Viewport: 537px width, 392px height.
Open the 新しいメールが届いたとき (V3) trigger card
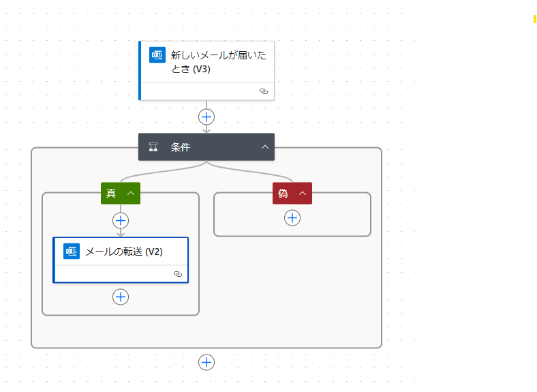pyautogui.click(x=206, y=71)
